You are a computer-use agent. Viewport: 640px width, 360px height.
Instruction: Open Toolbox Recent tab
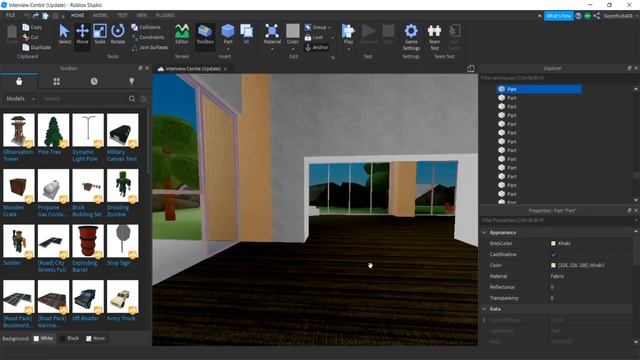click(x=94, y=82)
